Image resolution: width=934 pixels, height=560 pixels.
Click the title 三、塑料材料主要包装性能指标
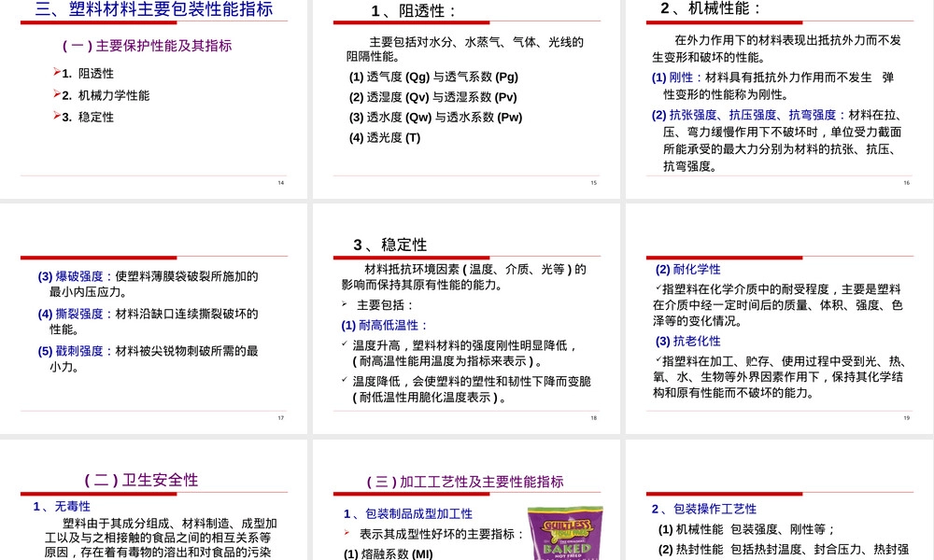[x=154, y=9]
